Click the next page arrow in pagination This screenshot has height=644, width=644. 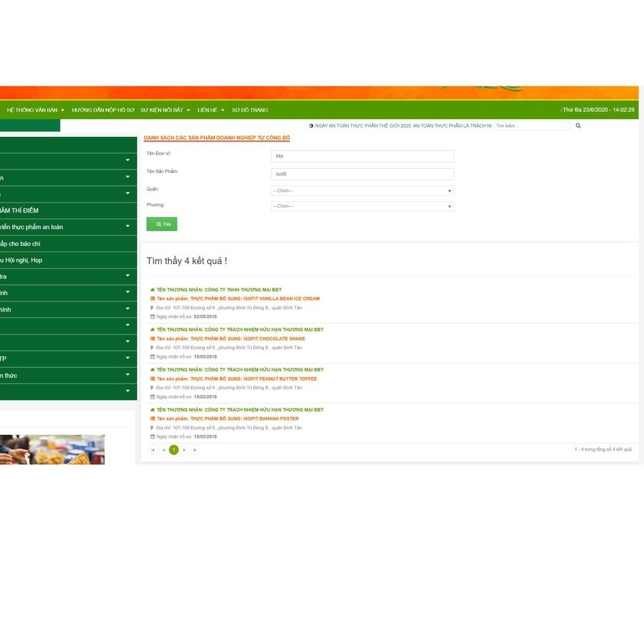click(x=185, y=450)
